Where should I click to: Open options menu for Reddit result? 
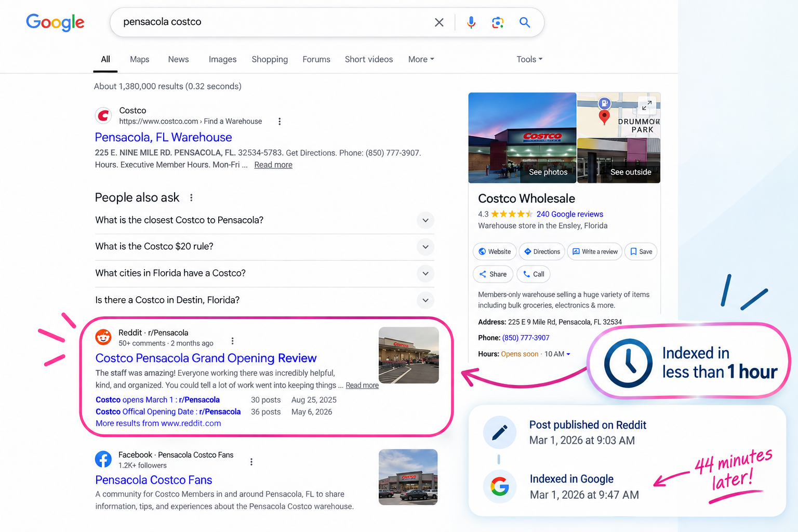click(232, 341)
